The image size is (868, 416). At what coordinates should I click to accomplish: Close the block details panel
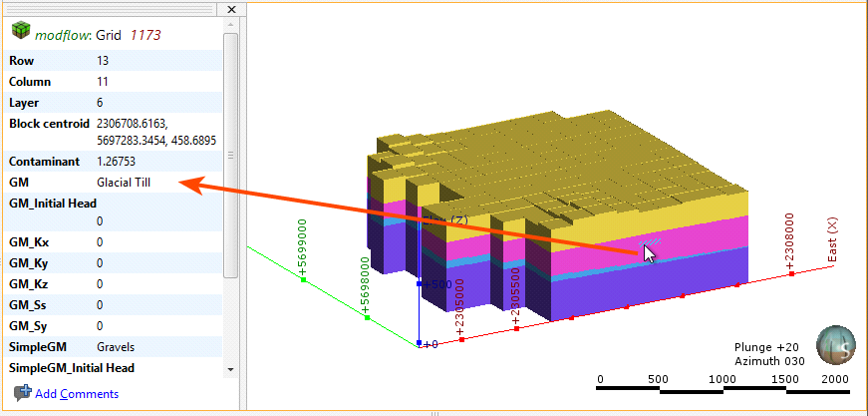(231, 10)
